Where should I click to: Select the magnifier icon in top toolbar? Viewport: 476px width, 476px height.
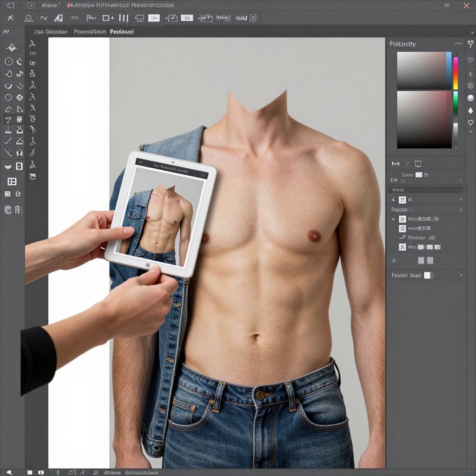(x=28, y=18)
